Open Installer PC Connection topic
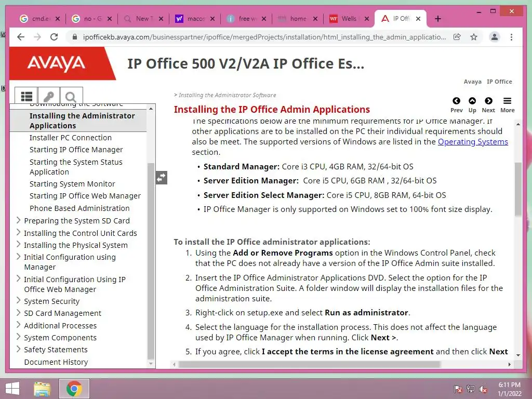The image size is (532, 399). pos(70,137)
